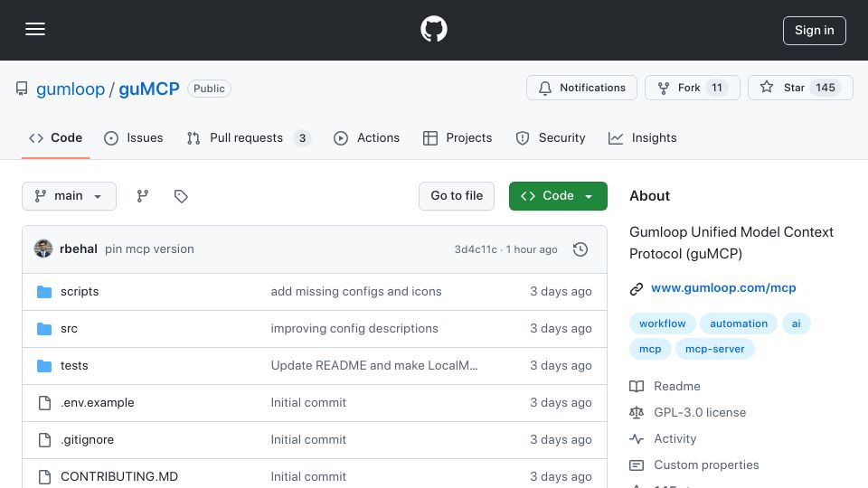Click the src folder icon
This screenshot has height=488, width=868.
44,329
